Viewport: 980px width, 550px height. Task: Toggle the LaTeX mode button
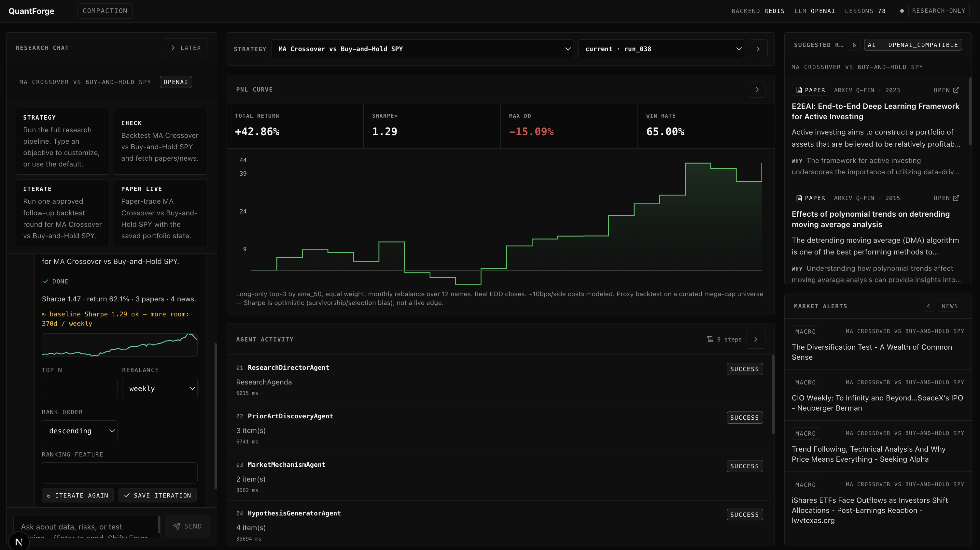point(185,48)
